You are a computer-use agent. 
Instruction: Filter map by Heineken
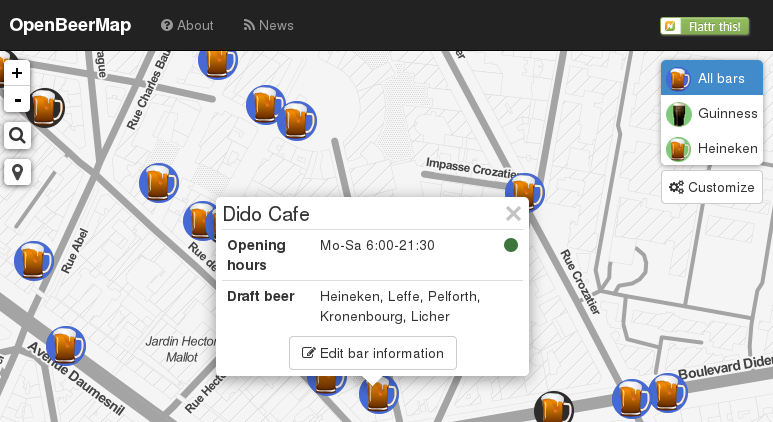(x=712, y=149)
